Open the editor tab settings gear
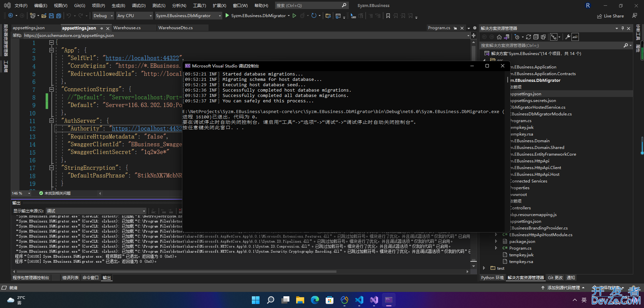The height and width of the screenshot is (308, 644). pyautogui.click(x=475, y=28)
